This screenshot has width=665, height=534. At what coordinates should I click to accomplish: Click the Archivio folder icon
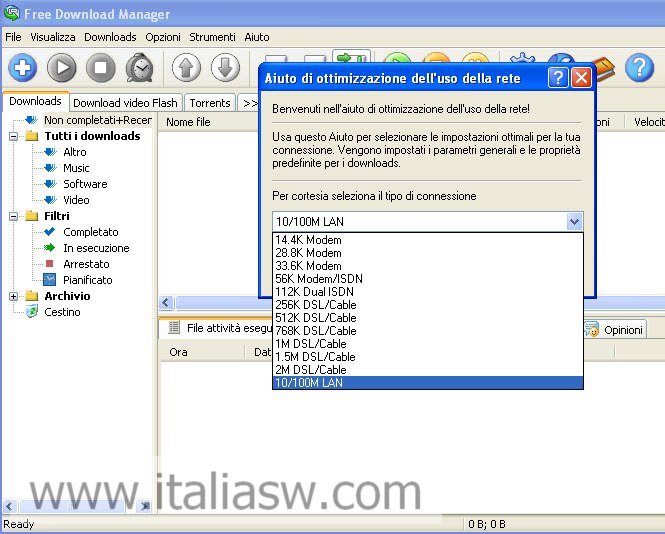click(32, 296)
